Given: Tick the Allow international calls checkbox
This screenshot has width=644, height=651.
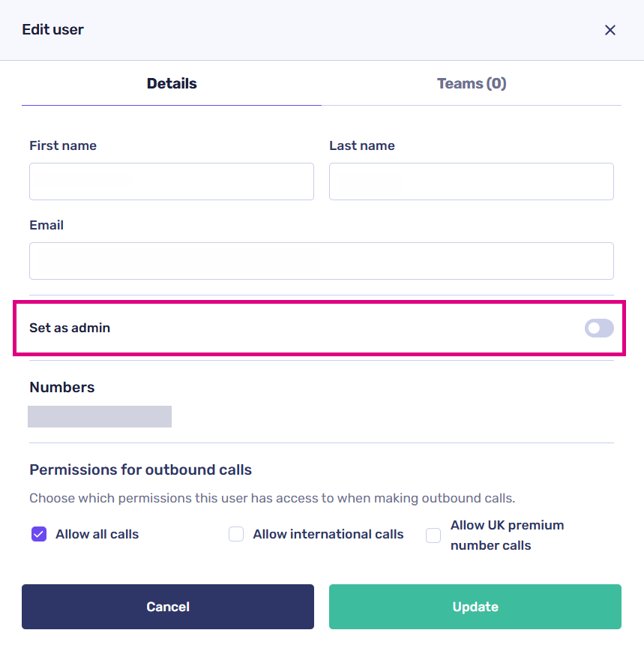Looking at the screenshot, I should pyautogui.click(x=236, y=534).
